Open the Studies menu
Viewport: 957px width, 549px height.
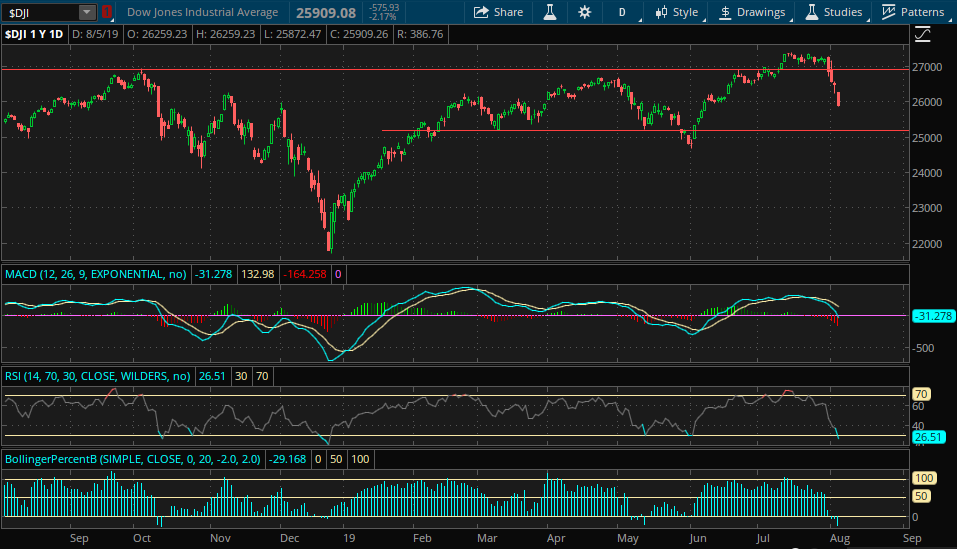tap(833, 12)
